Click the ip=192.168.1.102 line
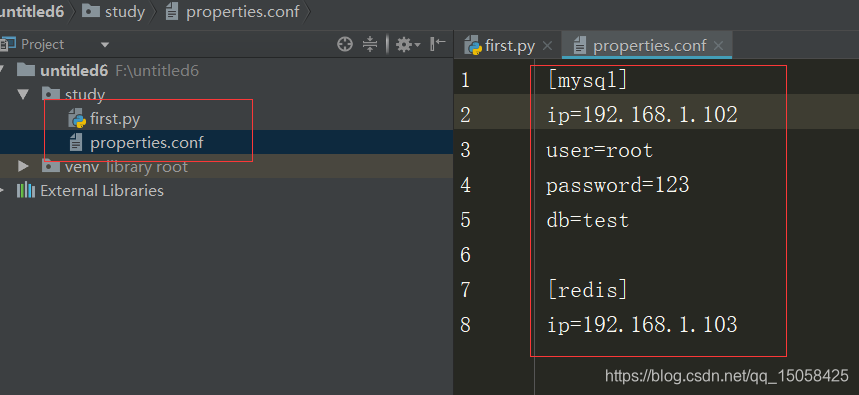Viewport: 859px width, 395px height. [642, 115]
